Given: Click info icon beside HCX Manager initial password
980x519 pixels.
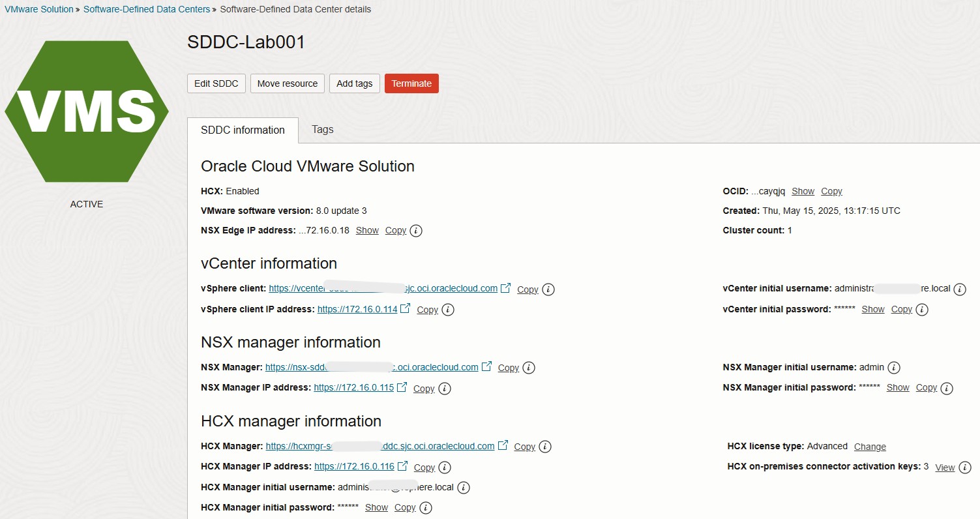Looking at the screenshot, I should point(425,508).
